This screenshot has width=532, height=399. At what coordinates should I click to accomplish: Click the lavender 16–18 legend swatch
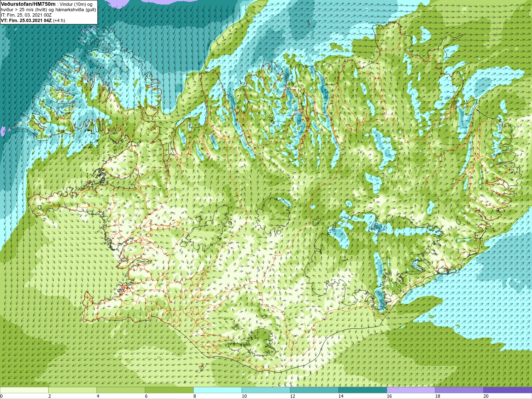[x=411, y=390]
